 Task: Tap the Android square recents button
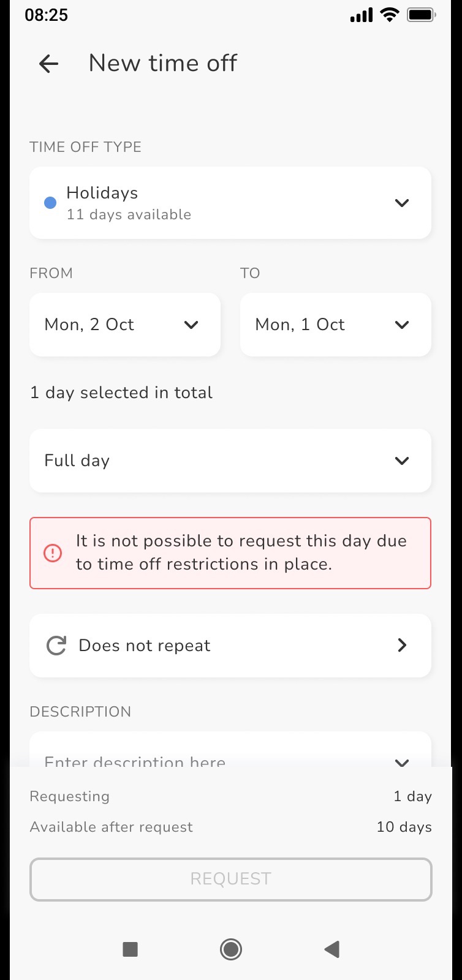click(130, 949)
